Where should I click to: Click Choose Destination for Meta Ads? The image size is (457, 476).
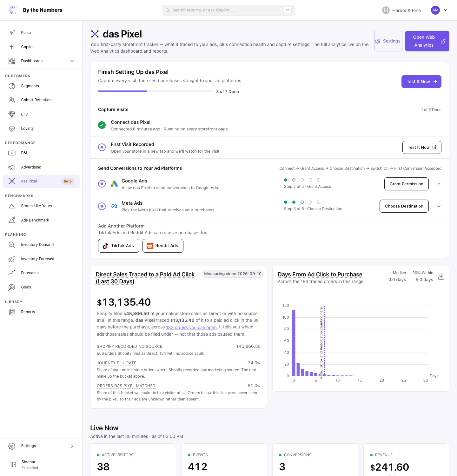[404, 206]
